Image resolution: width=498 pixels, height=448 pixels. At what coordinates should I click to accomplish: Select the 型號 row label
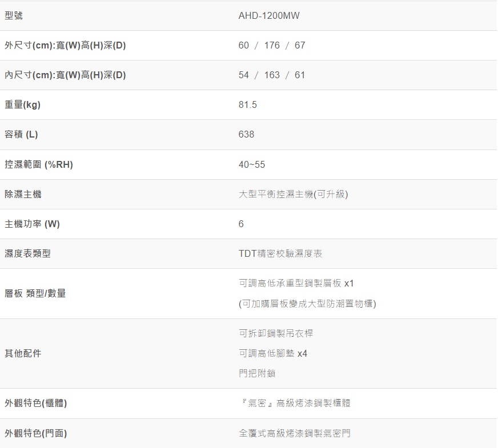(14, 15)
